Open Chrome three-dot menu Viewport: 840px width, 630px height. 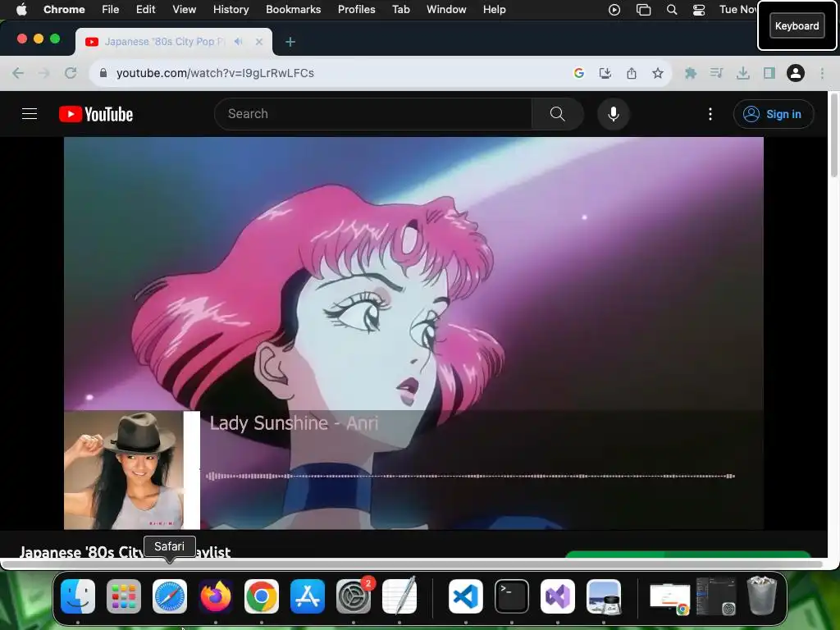tap(822, 73)
